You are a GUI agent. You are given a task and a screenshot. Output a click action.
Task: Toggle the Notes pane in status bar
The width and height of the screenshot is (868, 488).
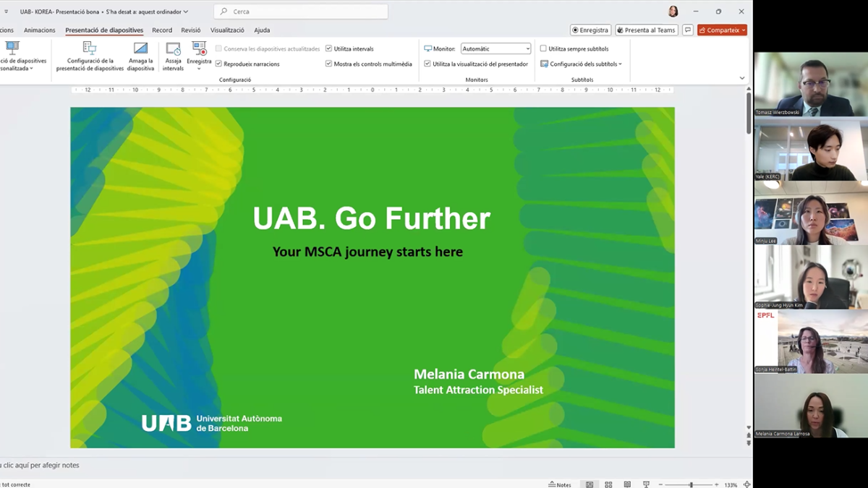pos(560,484)
